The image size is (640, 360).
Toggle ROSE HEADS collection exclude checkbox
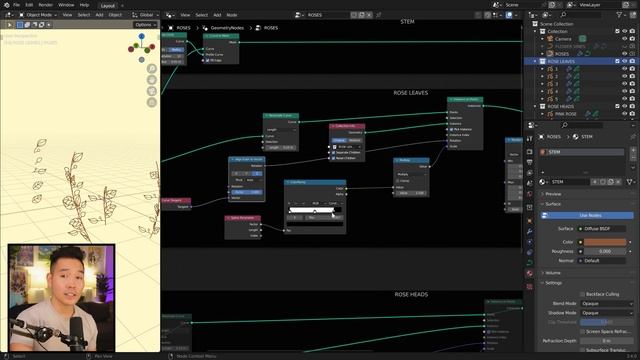point(617,106)
